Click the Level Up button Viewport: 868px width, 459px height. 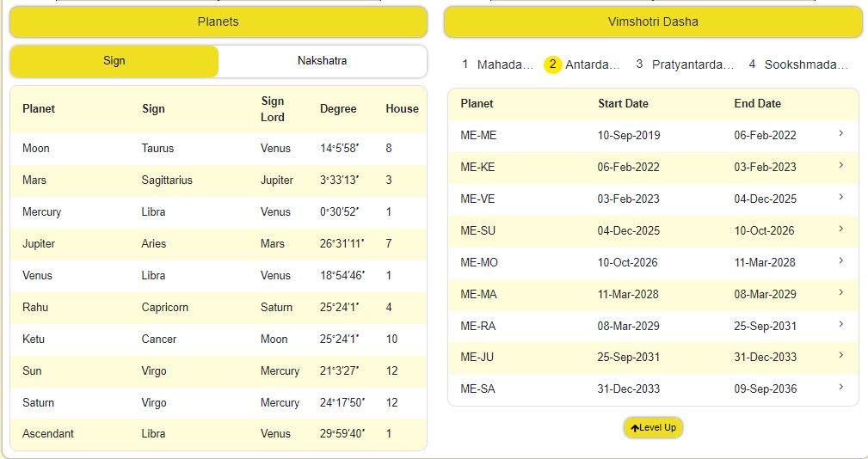pyautogui.click(x=653, y=427)
